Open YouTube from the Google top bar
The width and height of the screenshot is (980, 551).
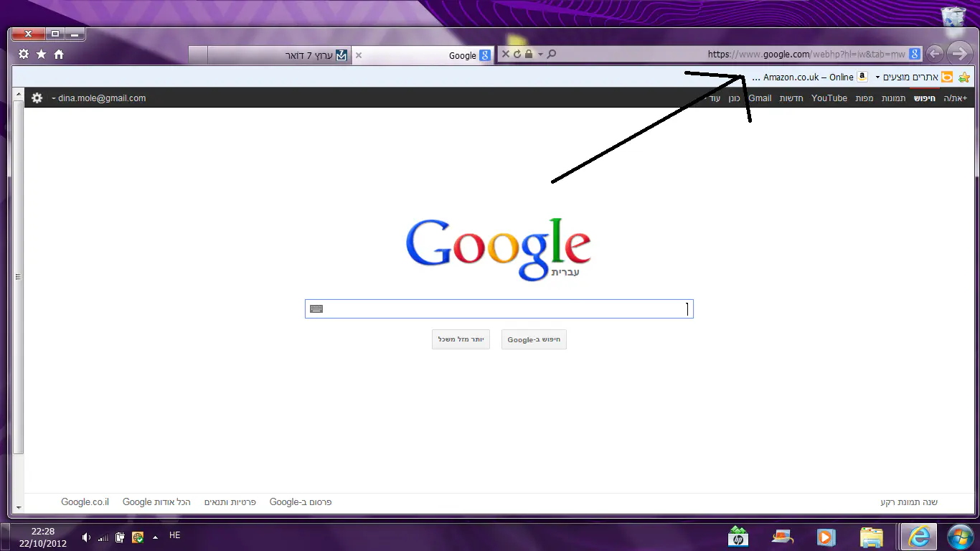(x=829, y=98)
